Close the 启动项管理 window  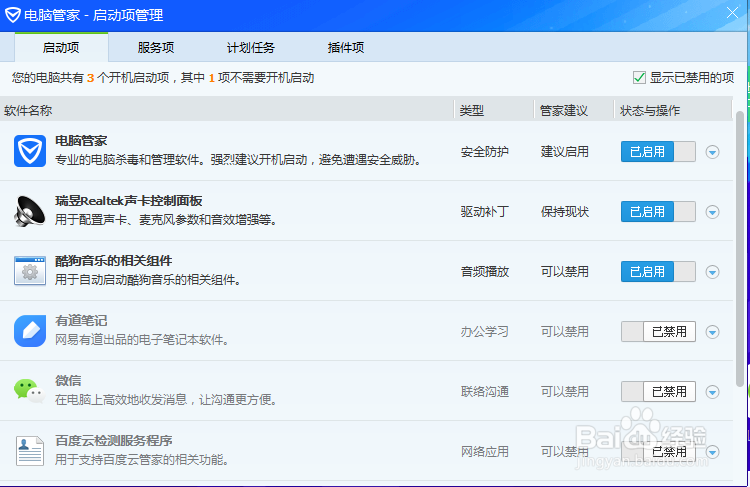[x=732, y=13]
